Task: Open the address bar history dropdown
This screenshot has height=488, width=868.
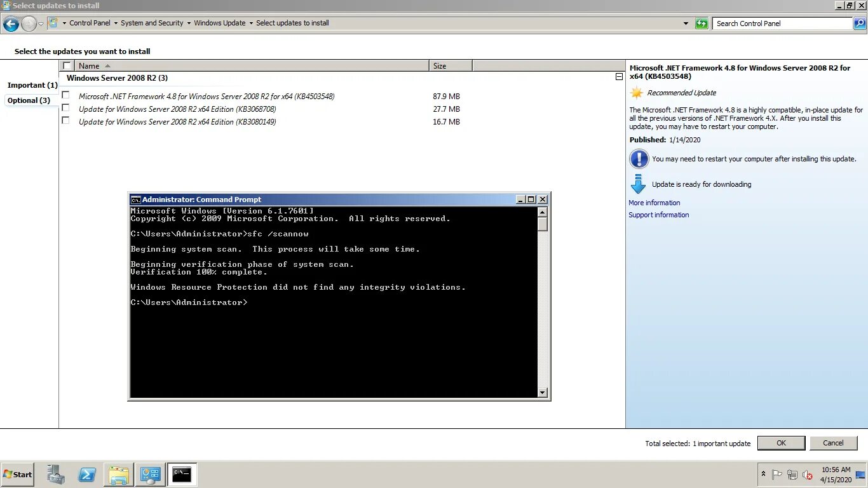Action: click(686, 23)
